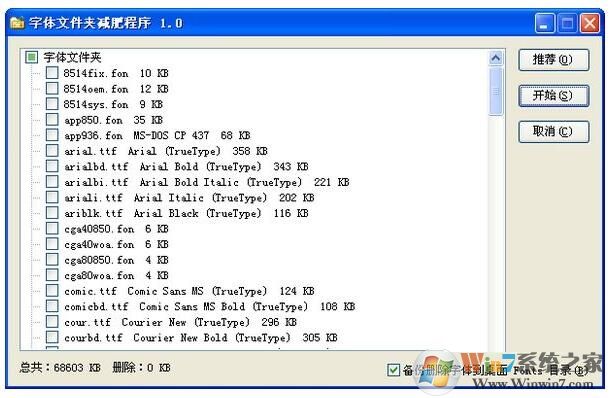Select the cga40woa.fon list entry
This screenshot has height=398, width=610.
pos(116,244)
